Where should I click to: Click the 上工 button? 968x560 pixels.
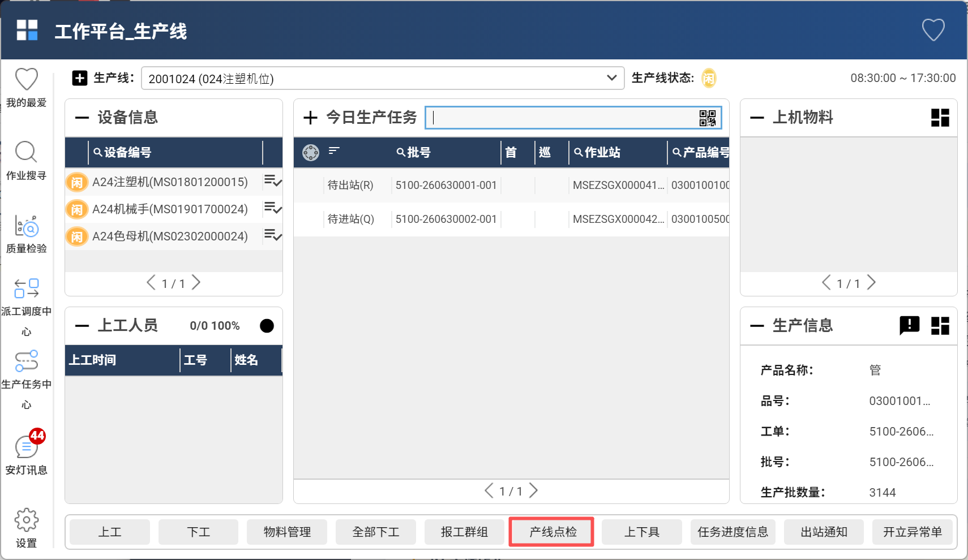[x=110, y=532]
